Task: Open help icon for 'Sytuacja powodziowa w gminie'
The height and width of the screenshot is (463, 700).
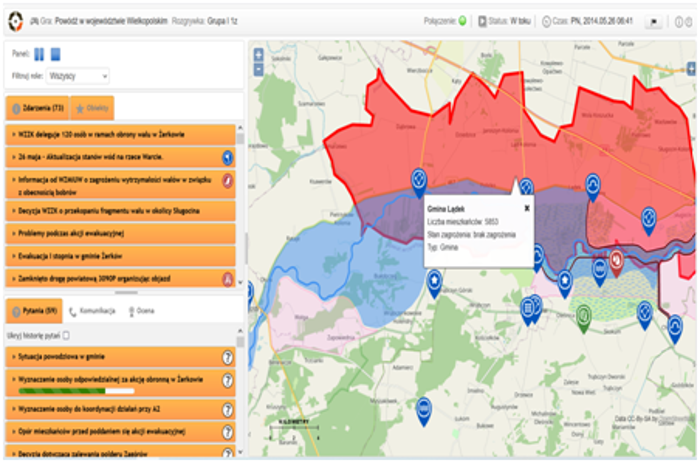Action: coord(227,357)
